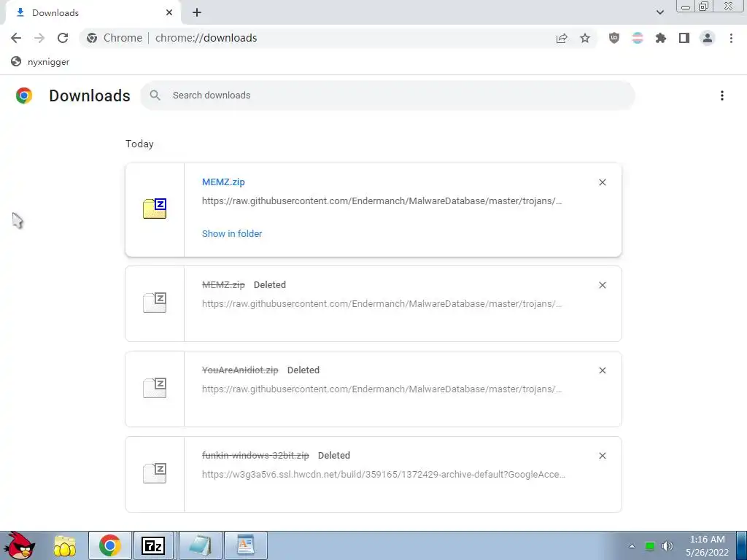This screenshot has width=747, height=560.
Task: Open the Notepad taskbar icon
Action: tap(200, 545)
